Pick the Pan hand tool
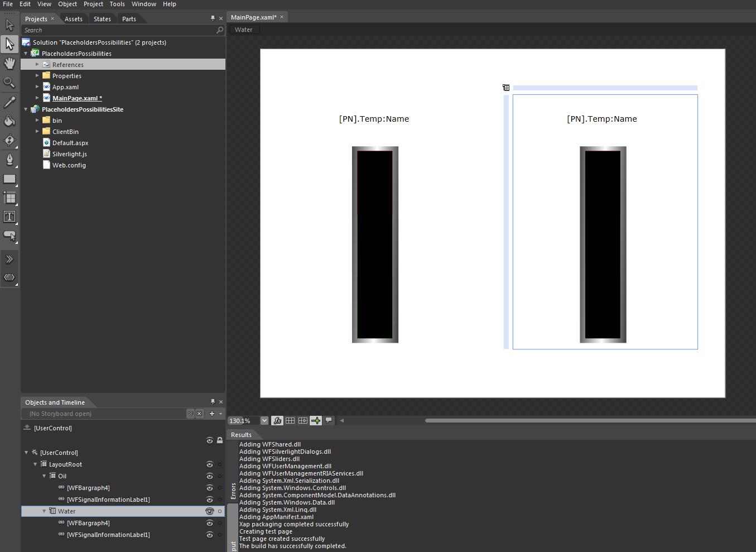756x552 pixels. [x=9, y=63]
